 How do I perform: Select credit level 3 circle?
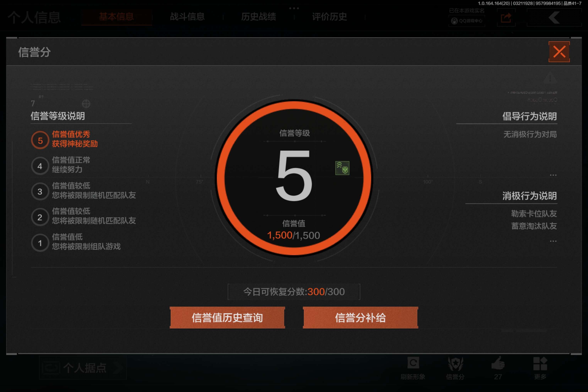[40, 192]
